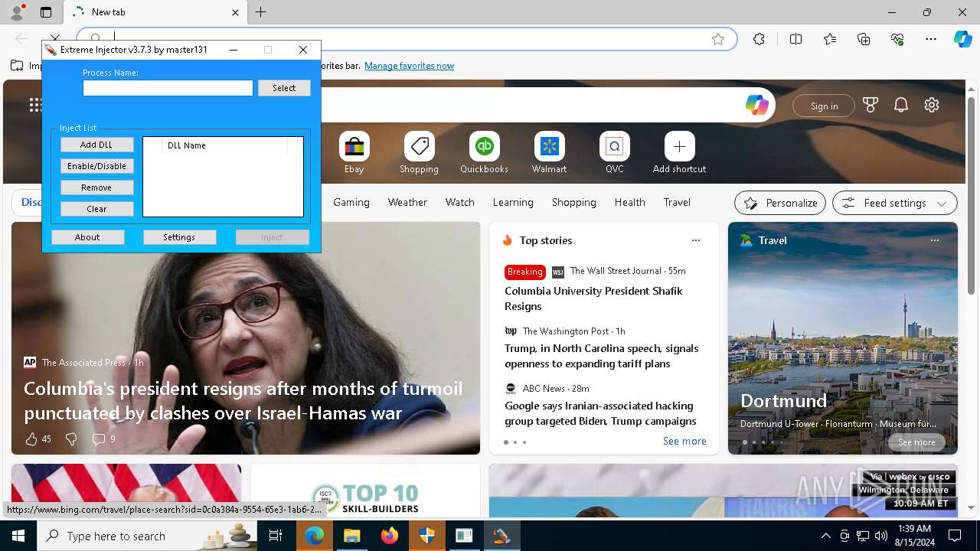Open Travel card more options
The height and width of the screenshot is (551, 980).
(x=935, y=240)
